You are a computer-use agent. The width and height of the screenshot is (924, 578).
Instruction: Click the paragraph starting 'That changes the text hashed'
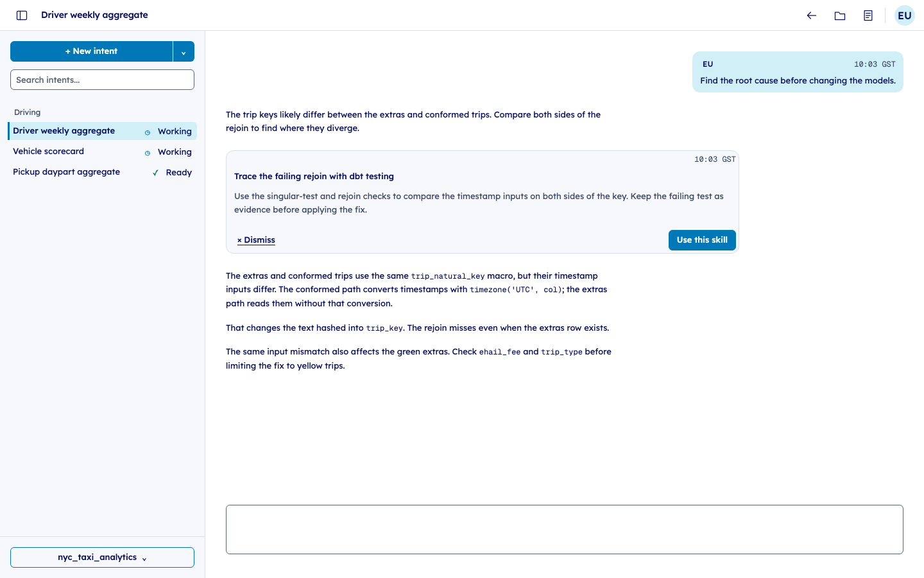pyautogui.click(x=418, y=328)
